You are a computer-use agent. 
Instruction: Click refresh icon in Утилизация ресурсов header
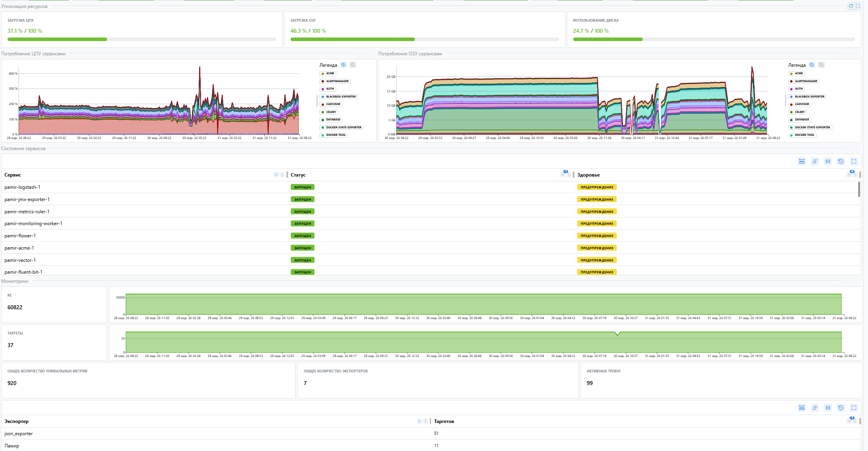click(x=851, y=6)
